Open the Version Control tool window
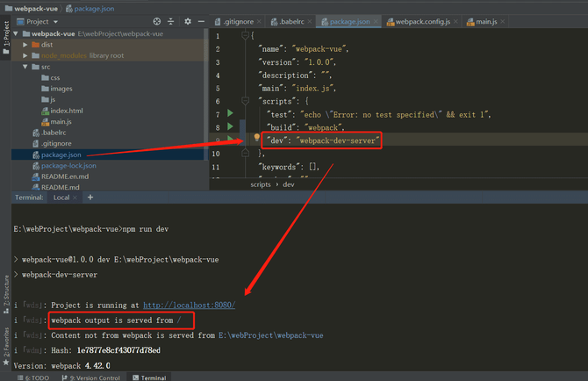Screen dimensions: 588x381 click(90, 377)
